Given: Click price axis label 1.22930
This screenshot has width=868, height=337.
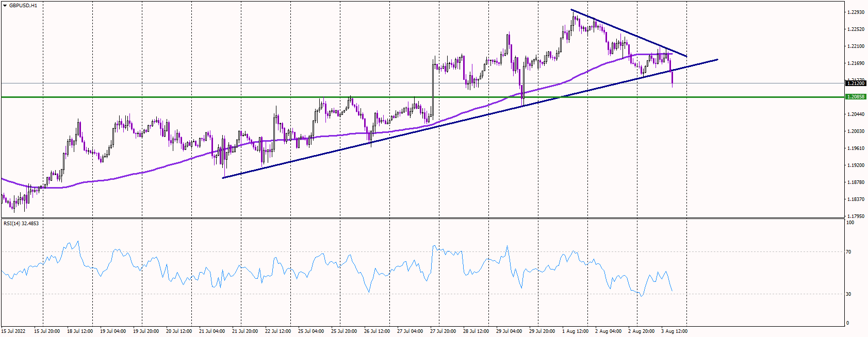Looking at the screenshot, I should [x=855, y=12].
